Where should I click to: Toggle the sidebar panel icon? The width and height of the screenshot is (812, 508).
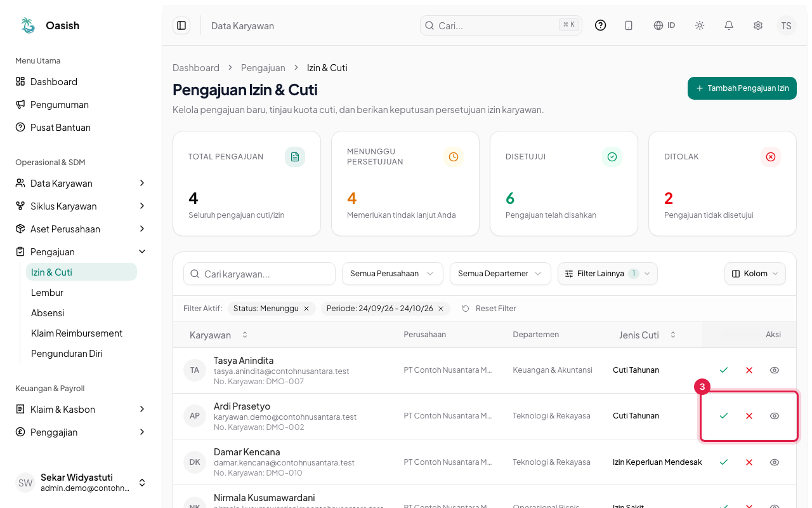tap(181, 25)
